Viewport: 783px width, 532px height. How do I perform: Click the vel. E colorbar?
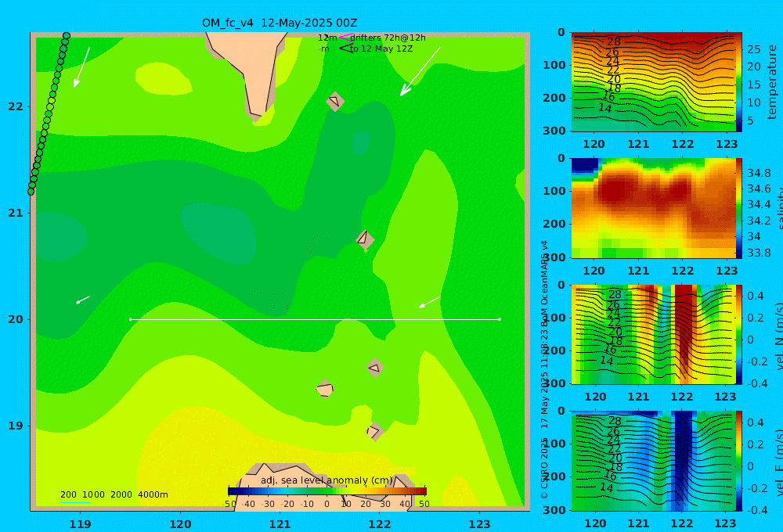coord(738,461)
